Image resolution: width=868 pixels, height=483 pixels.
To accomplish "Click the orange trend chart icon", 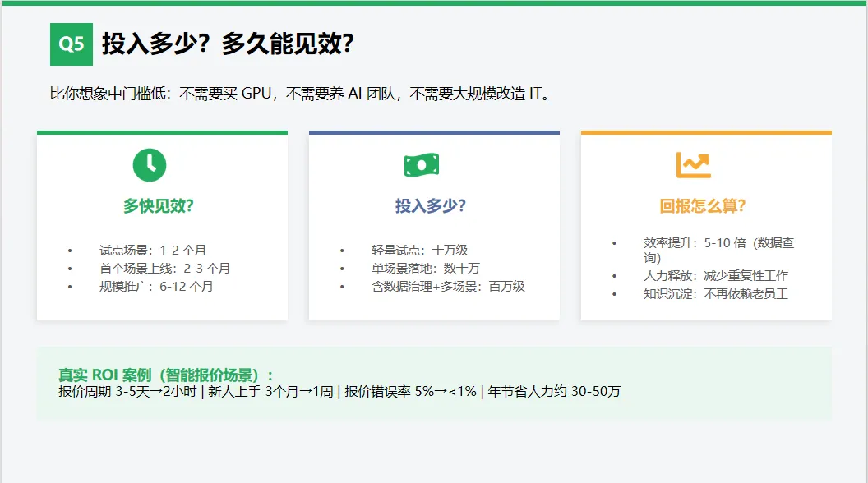I will pyautogui.click(x=694, y=165).
